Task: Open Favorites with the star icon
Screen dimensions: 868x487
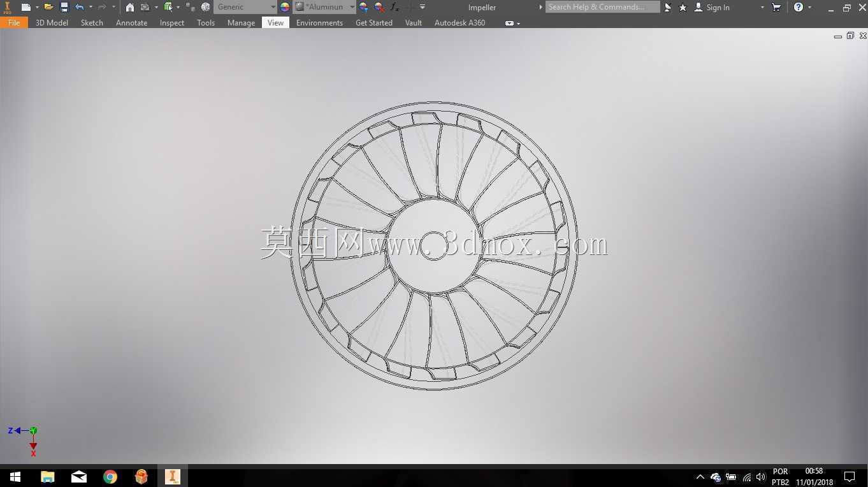Action: (x=683, y=7)
